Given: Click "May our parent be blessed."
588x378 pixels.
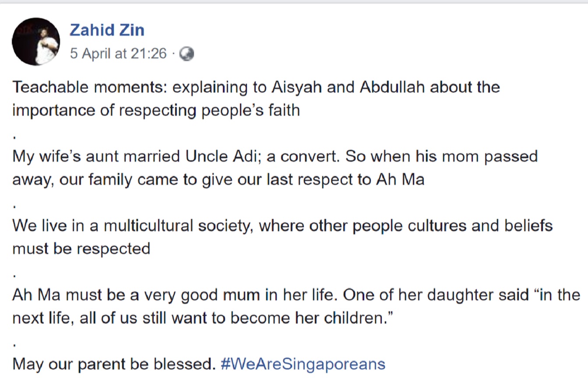Looking at the screenshot, I should pyautogui.click(x=114, y=364).
